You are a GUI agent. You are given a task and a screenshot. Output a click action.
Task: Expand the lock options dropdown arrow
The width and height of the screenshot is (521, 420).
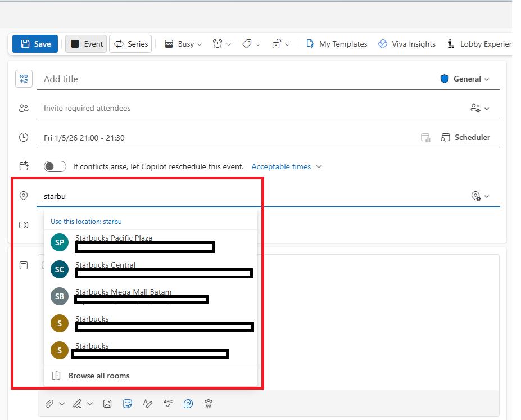[287, 44]
